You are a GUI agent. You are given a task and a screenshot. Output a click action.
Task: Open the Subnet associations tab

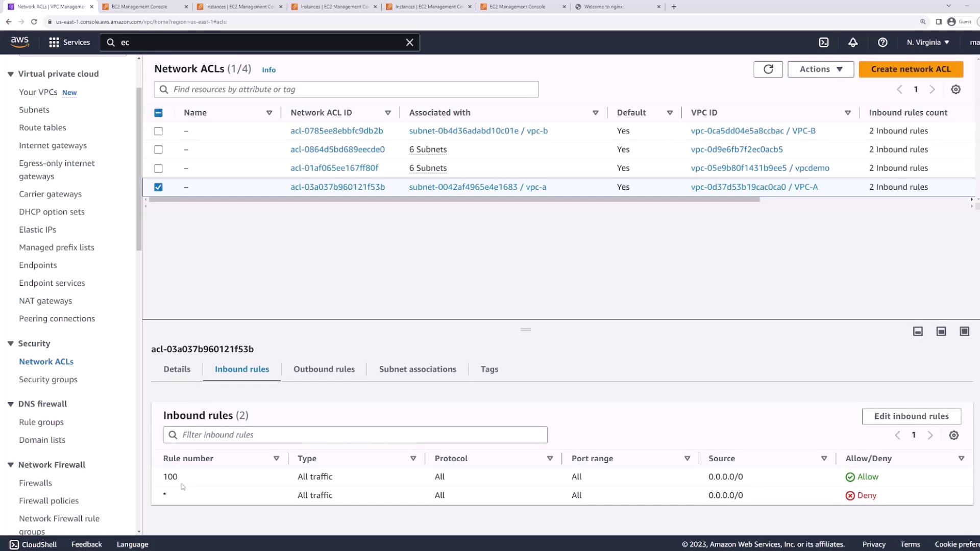tap(418, 369)
